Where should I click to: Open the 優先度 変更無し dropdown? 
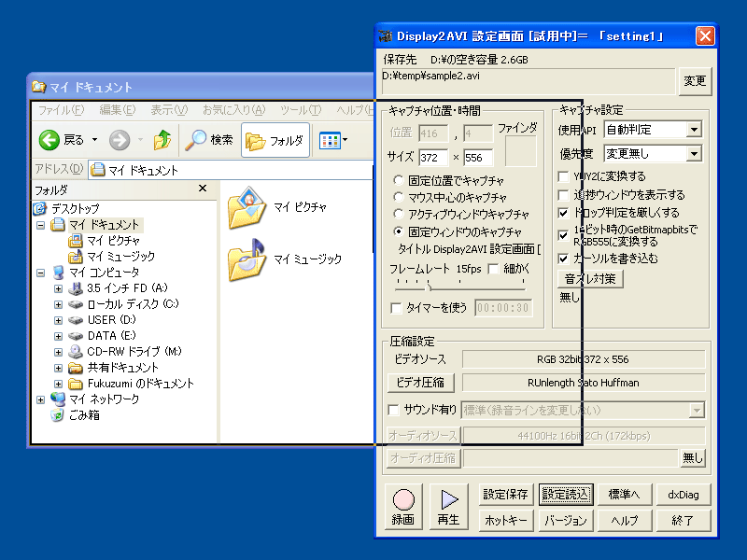pyautogui.click(x=694, y=154)
